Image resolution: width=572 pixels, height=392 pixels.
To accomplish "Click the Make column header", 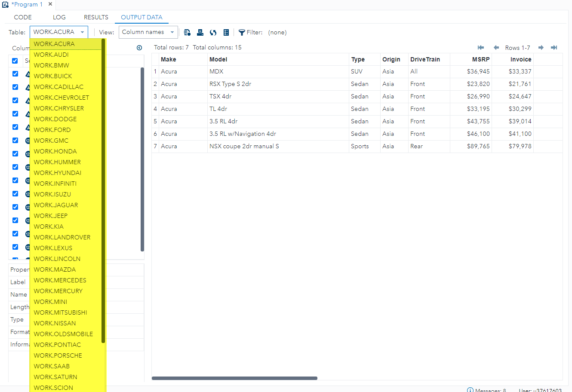I will pyautogui.click(x=184, y=59).
